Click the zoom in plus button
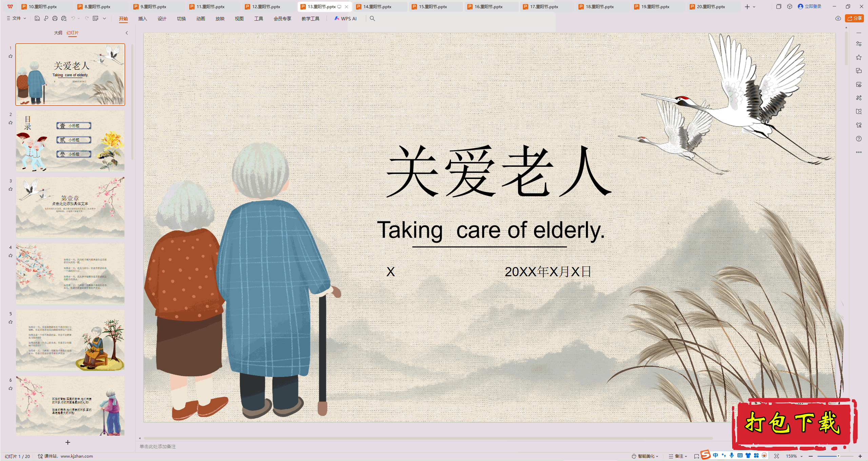This screenshot has width=868, height=461. (x=860, y=456)
